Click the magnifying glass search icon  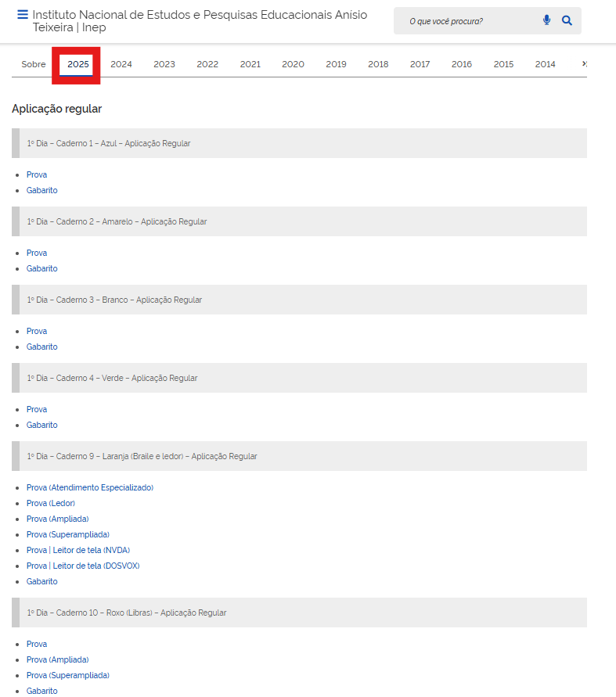coord(567,20)
